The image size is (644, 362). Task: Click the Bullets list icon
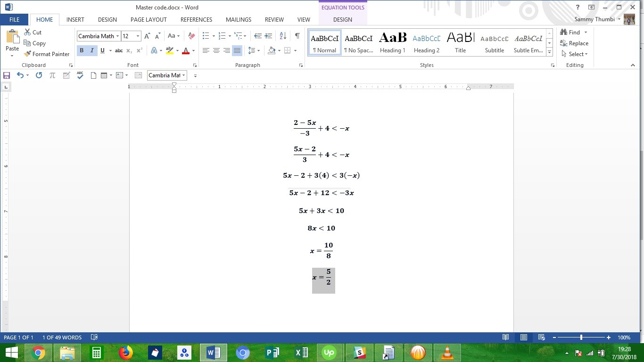tap(206, 36)
